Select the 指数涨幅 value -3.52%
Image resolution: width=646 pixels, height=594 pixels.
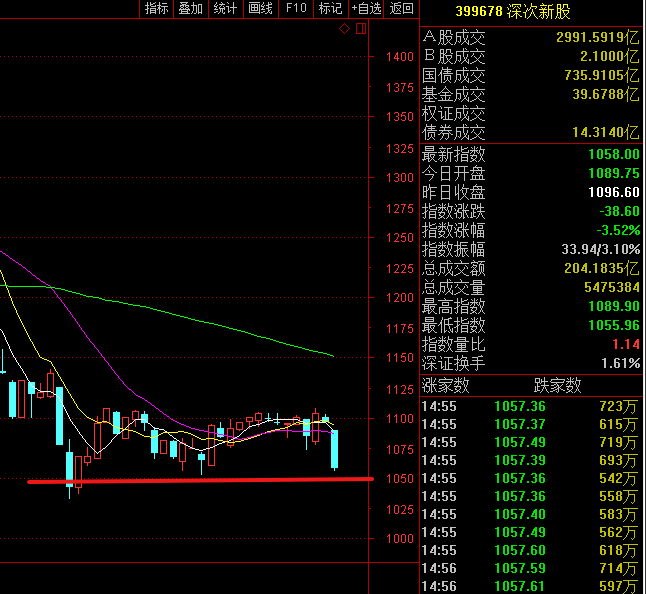click(618, 230)
